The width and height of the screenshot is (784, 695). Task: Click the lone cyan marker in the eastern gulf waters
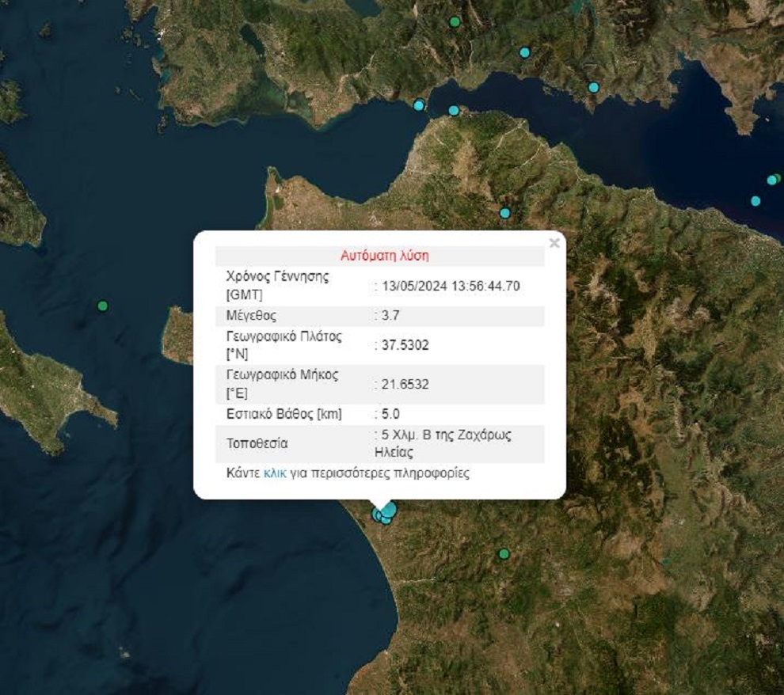[x=755, y=200]
